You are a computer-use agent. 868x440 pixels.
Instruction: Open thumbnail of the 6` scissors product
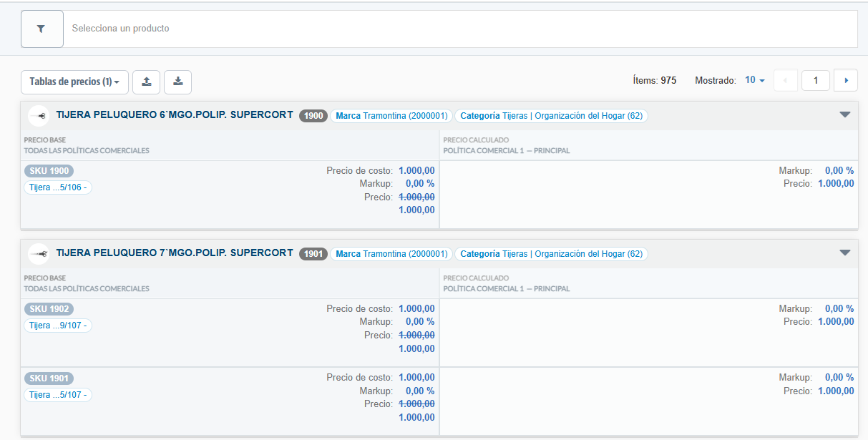[x=38, y=115]
